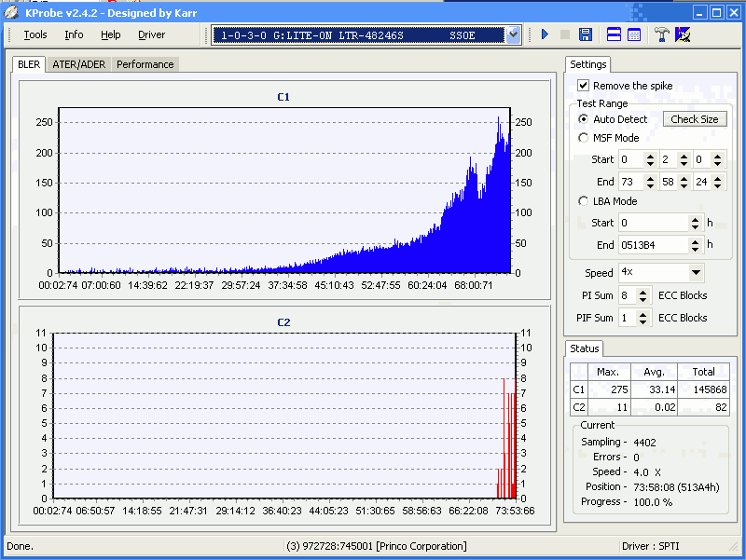Click the C1 chart title
The image size is (746, 560).
pos(283,97)
